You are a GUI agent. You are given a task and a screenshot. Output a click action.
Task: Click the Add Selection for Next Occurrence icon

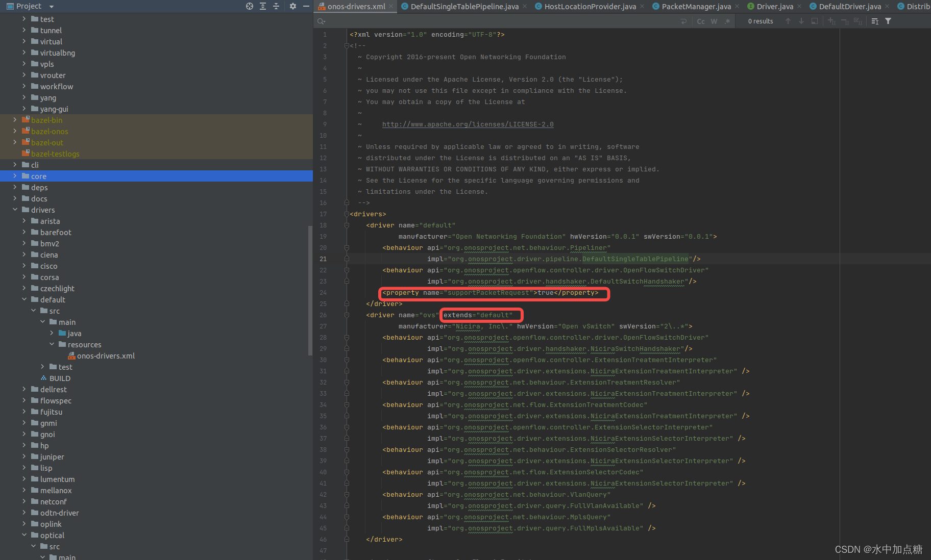[831, 21]
